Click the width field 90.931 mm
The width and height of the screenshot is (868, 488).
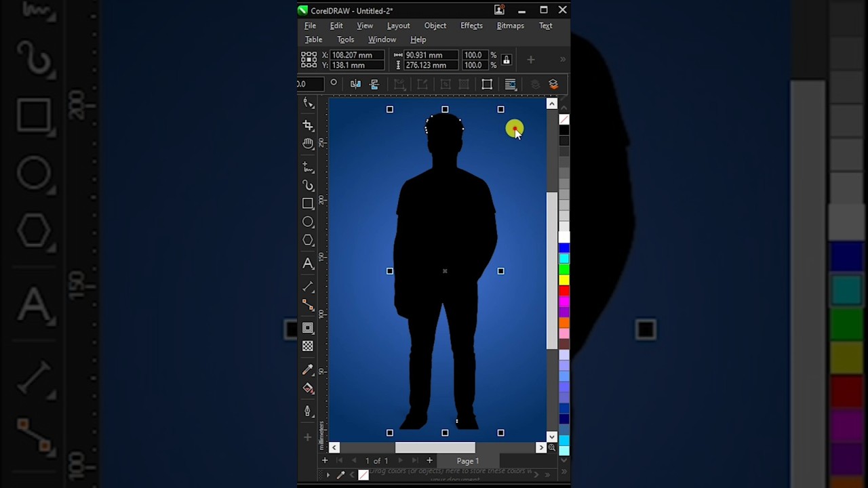pyautogui.click(x=431, y=55)
